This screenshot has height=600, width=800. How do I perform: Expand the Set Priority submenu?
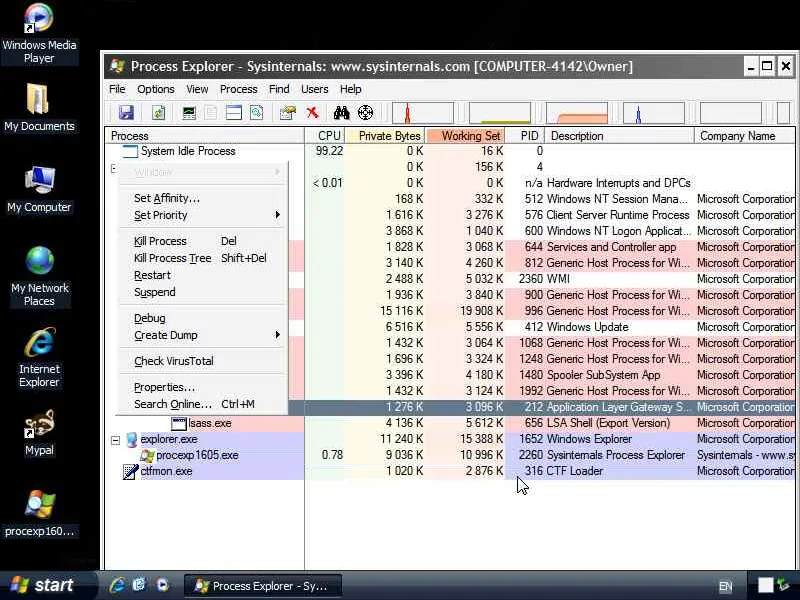point(203,215)
